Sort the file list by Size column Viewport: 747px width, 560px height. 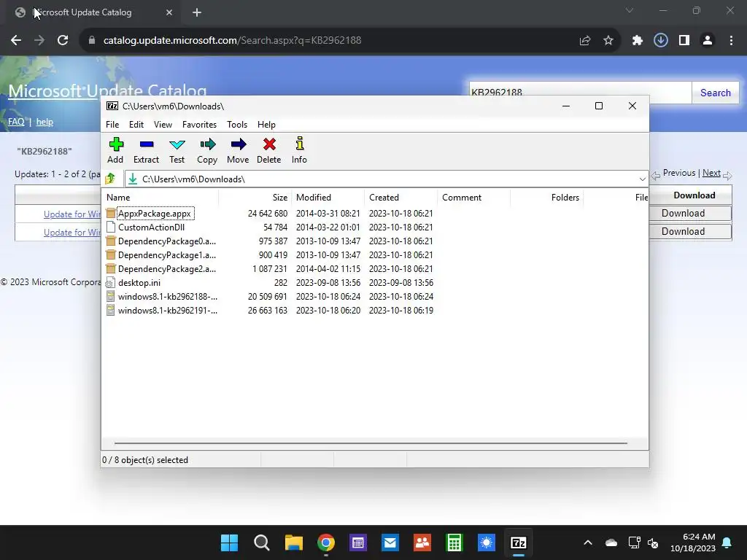tap(255, 197)
